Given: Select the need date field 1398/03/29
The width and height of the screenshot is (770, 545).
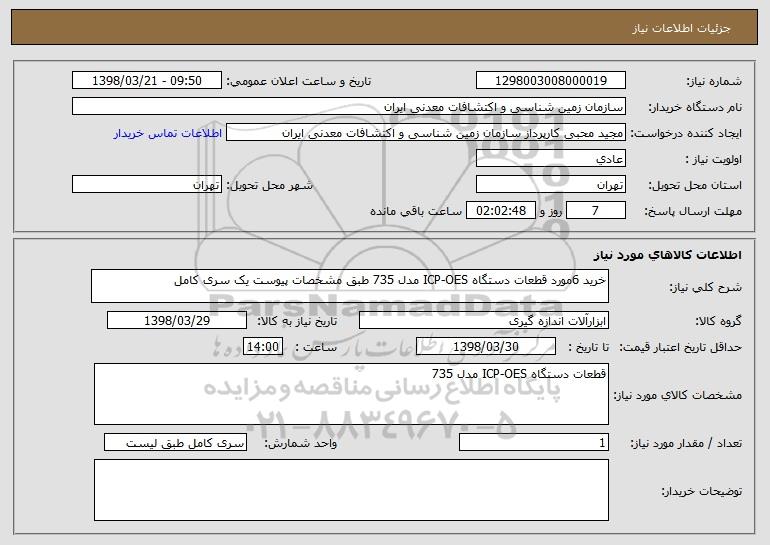Looking at the screenshot, I should [x=177, y=321].
